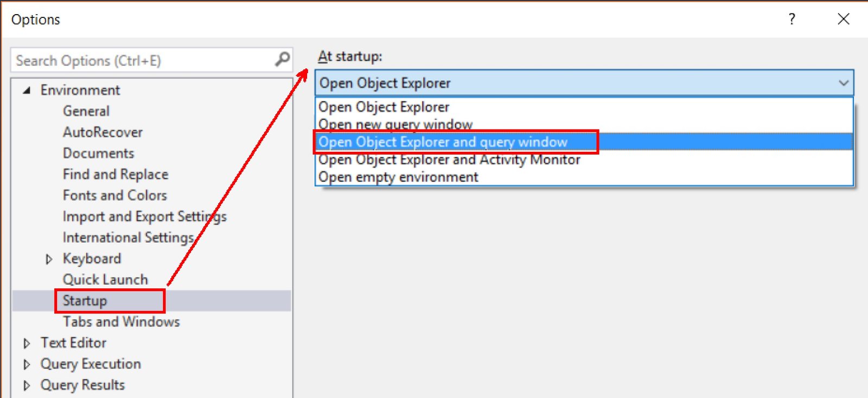Screen dimensions: 868x398
Task: Select the Environment tree item
Action: click(80, 90)
